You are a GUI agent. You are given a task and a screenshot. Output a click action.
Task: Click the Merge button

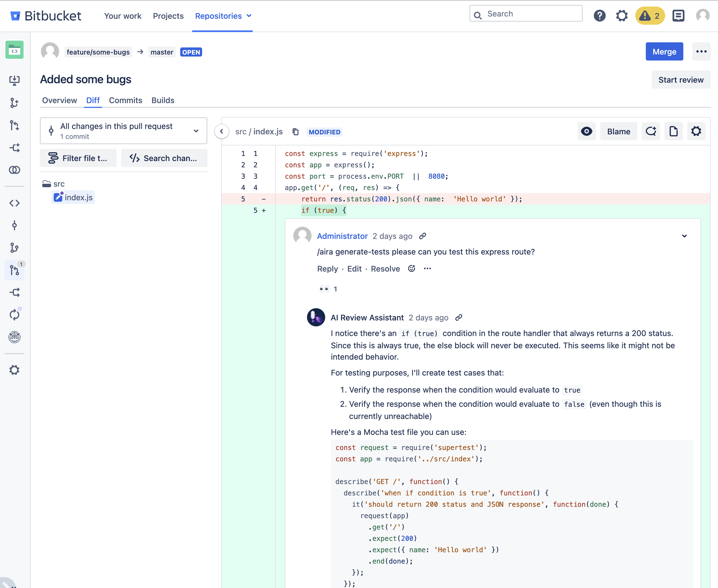point(664,51)
